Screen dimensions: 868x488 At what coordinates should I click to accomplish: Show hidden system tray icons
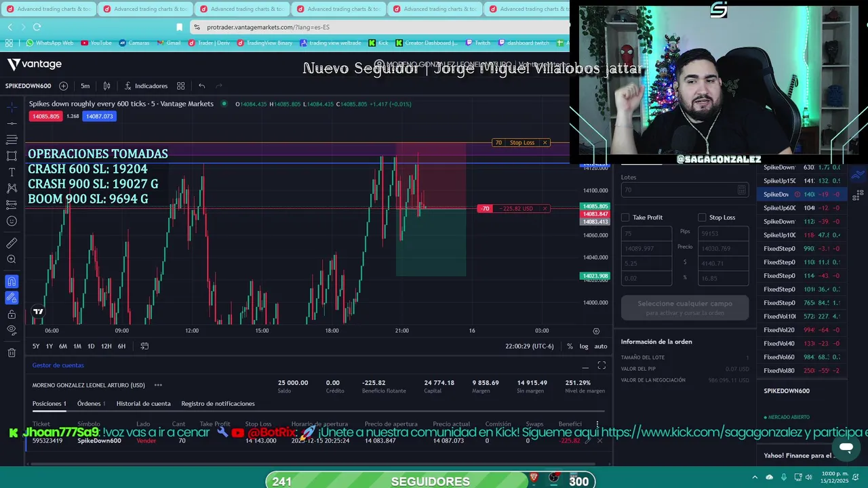pos(755,477)
